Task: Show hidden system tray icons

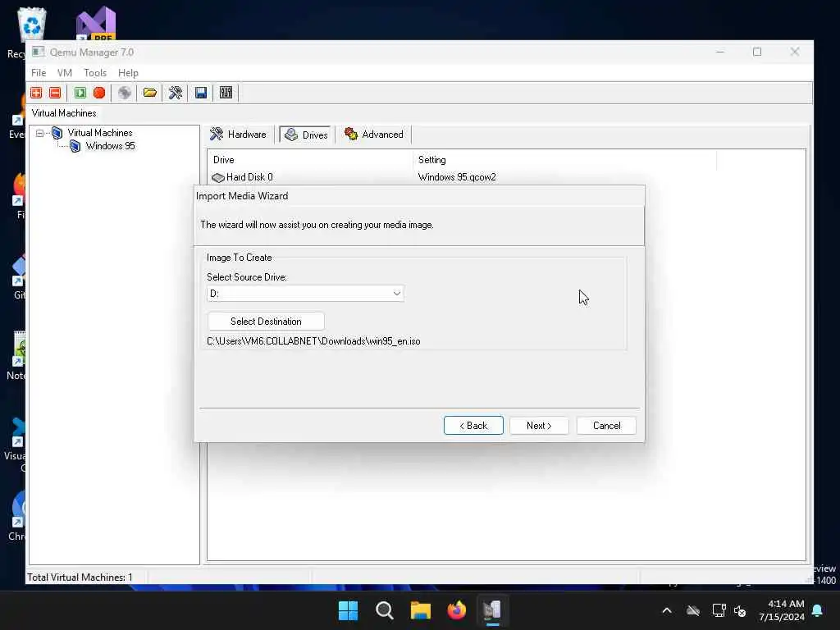Action: [x=667, y=610]
